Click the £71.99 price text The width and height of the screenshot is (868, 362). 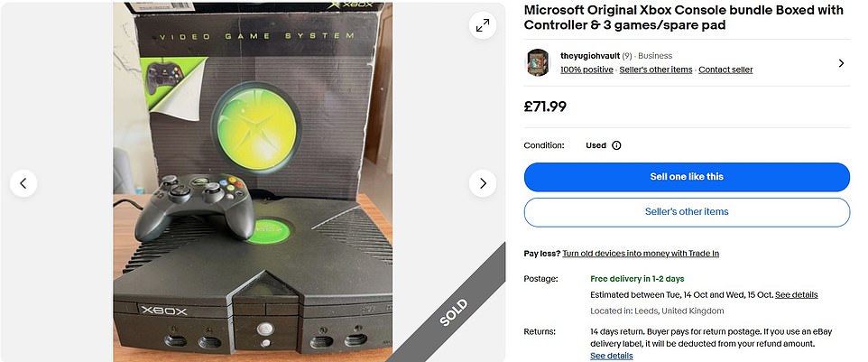point(545,107)
